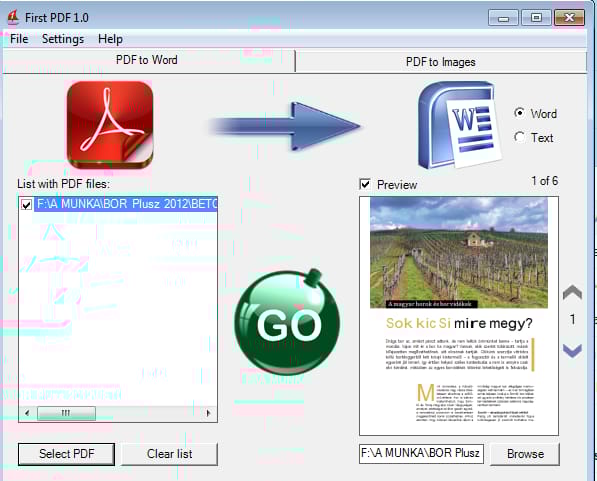Start conversion with the green GO button
The height and width of the screenshot is (481, 597).
pos(287,323)
